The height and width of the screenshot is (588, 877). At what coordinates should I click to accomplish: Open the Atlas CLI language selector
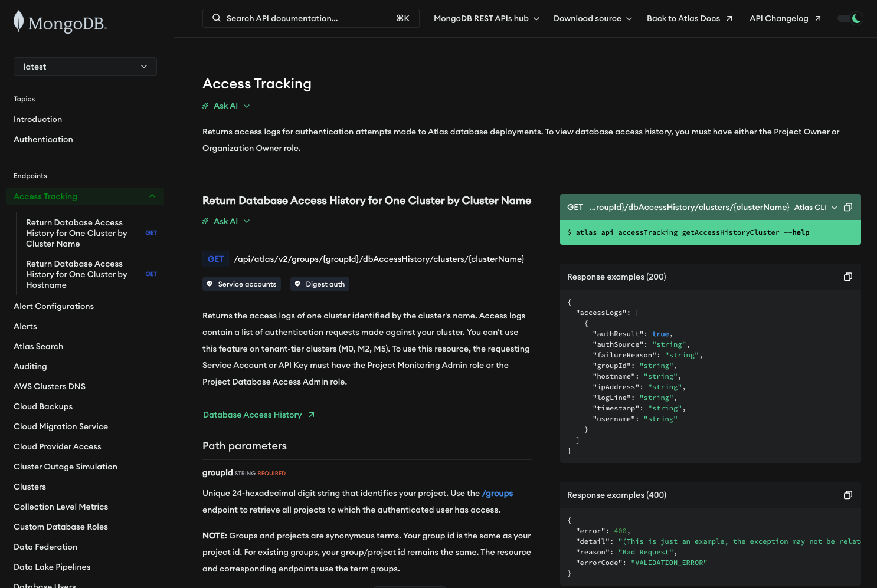click(x=816, y=208)
